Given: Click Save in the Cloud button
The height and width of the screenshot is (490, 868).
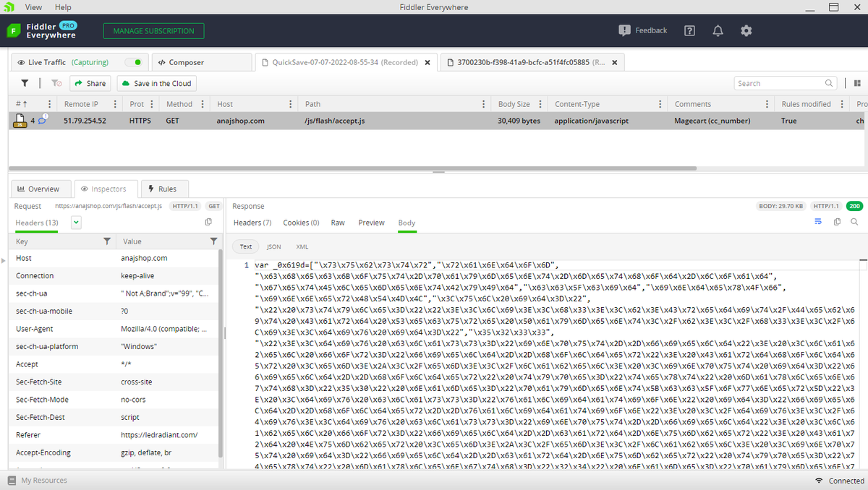Looking at the screenshot, I should (156, 83).
